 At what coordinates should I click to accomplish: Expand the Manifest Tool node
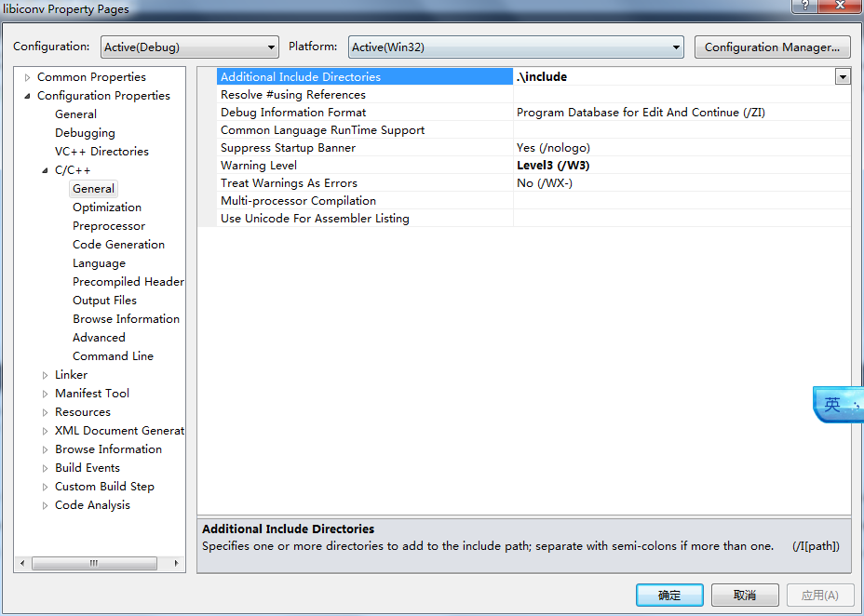[45, 393]
